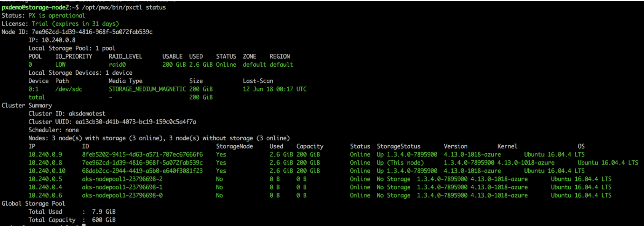Click the Total Used value 7.9 GiB
Screen dimensions: 644x226
(104, 212)
